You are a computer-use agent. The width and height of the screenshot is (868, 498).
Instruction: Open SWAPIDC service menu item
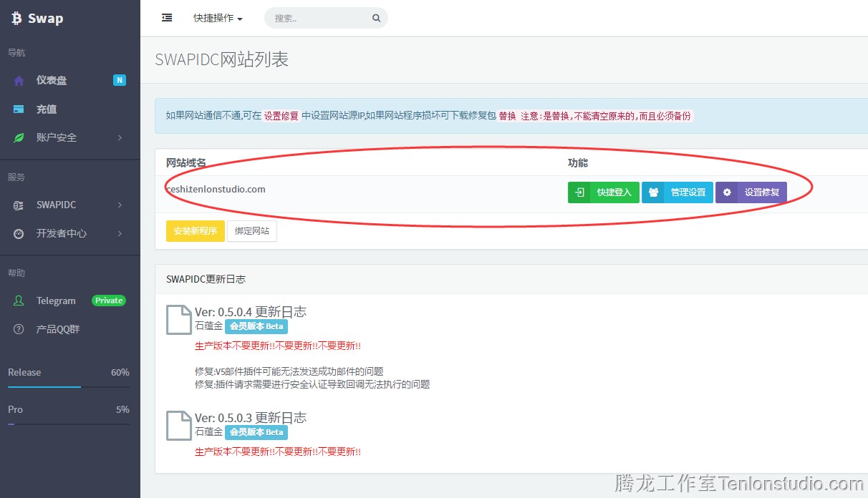70,205
